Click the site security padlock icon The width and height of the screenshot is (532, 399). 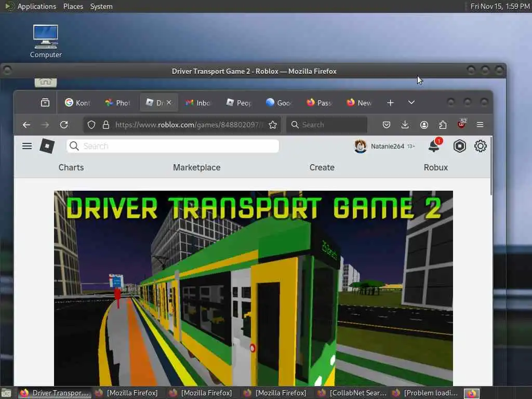point(106,125)
